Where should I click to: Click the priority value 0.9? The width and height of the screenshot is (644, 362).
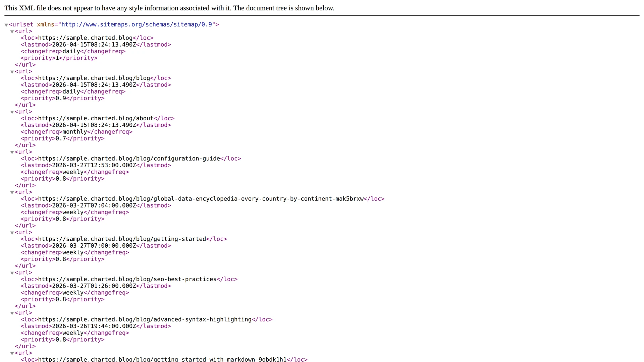click(61, 98)
